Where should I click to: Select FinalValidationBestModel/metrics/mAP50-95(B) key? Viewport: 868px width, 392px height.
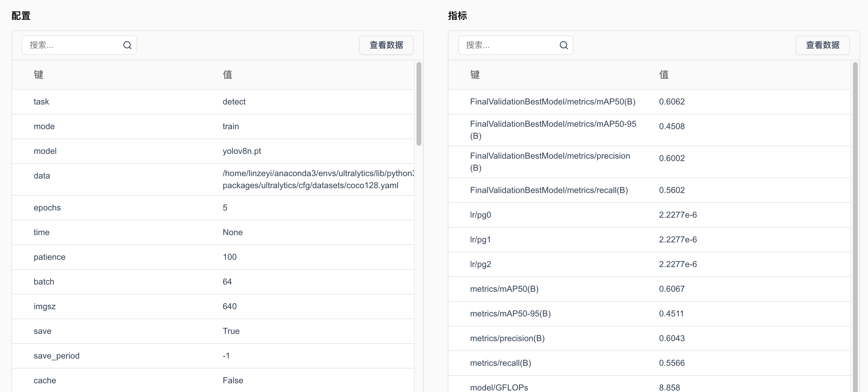(x=553, y=130)
